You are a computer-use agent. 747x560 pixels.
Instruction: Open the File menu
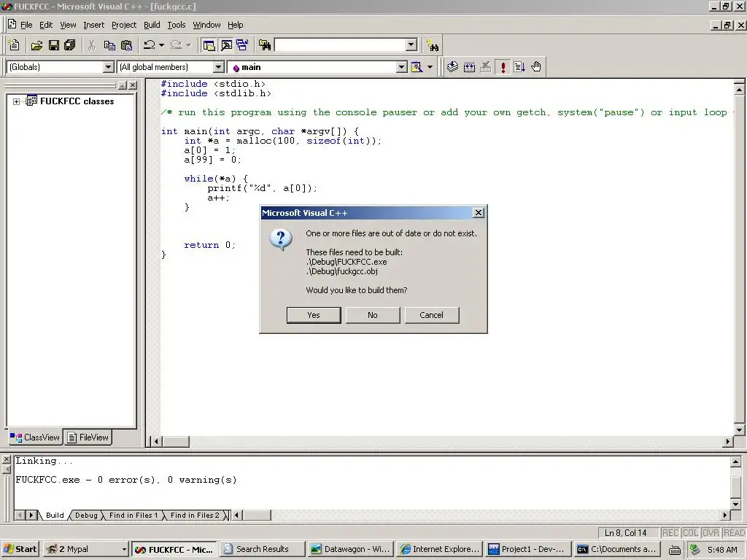tap(26, 26)
